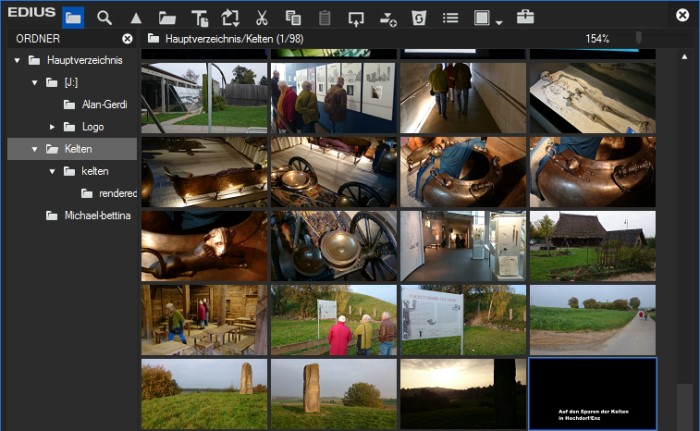The width and height of the screenshot is (700, 431).
Task: Collapse the kelten subfolder node
Action: point(52,172)
